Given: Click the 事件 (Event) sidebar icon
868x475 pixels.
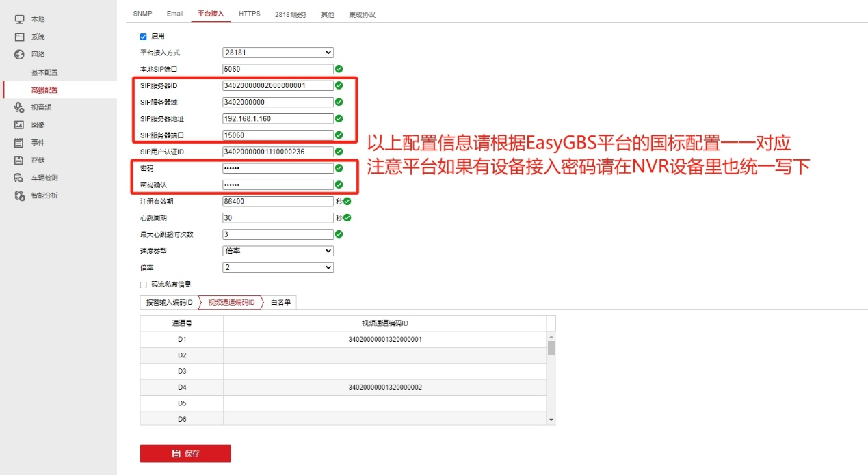Looking at the screenshot, I should (18, 142).
